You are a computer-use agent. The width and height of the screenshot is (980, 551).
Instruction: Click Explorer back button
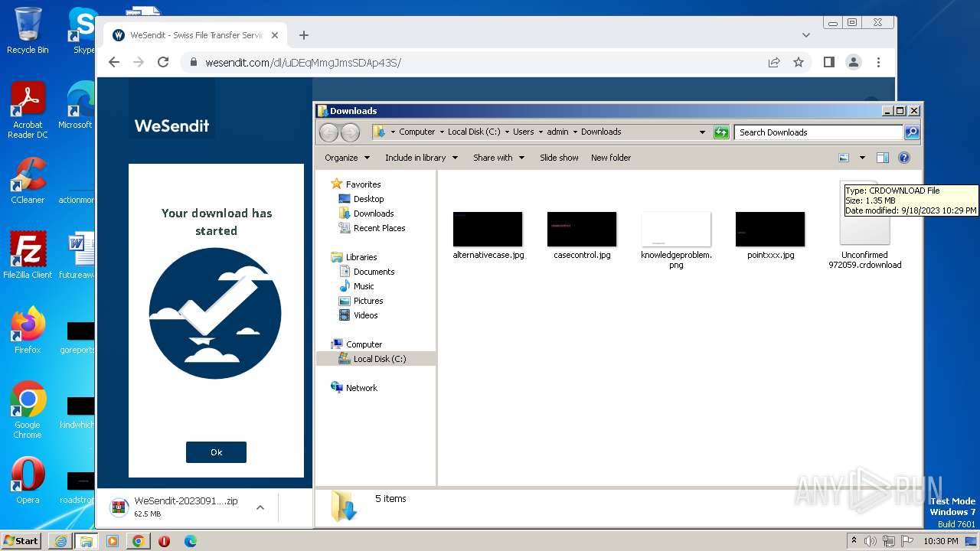tap(328, 132)
